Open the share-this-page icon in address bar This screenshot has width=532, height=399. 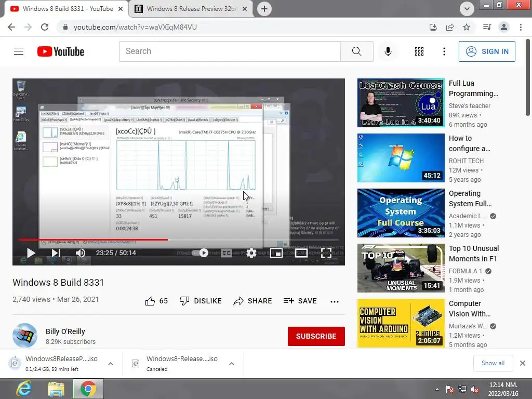click(x=450, y=27)
